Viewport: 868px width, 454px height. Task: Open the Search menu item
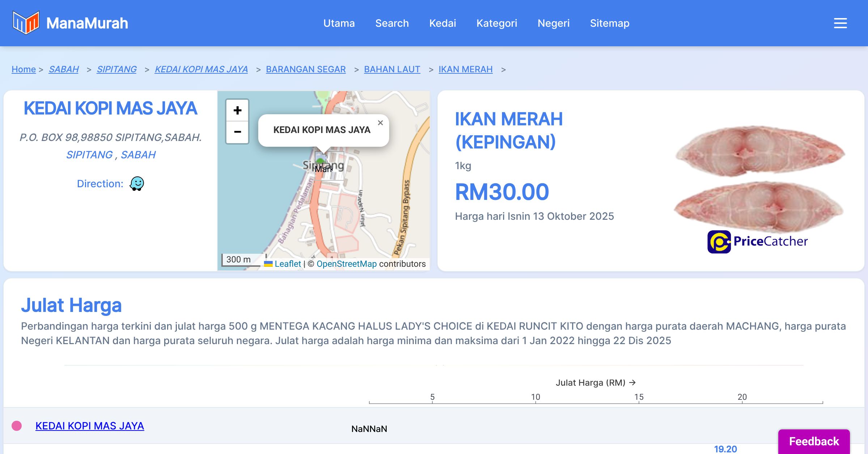click(392, 23)
